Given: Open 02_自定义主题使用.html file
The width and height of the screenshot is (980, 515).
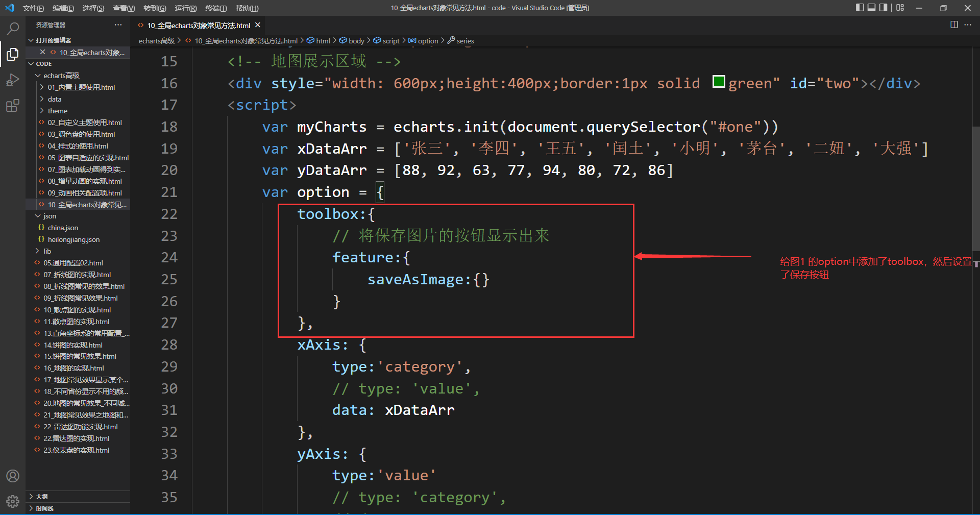Looking at the screenshot, I should pyautogui.click(x=85, y=122).
